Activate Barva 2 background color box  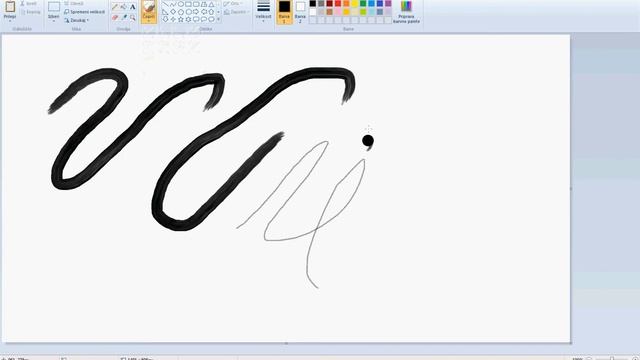point(300,12)
